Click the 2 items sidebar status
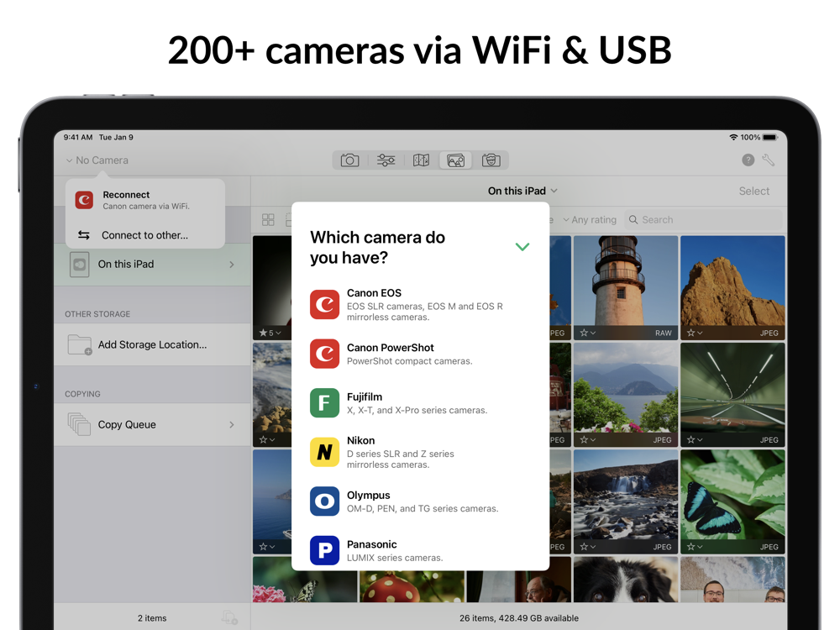Image resolution: width=840 pixels, height=630 pixels. click(x=152, y=617)
